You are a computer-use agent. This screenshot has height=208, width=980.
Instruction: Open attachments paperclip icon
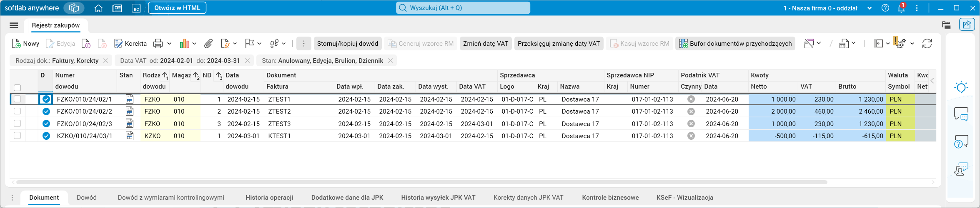coord(208,44)
